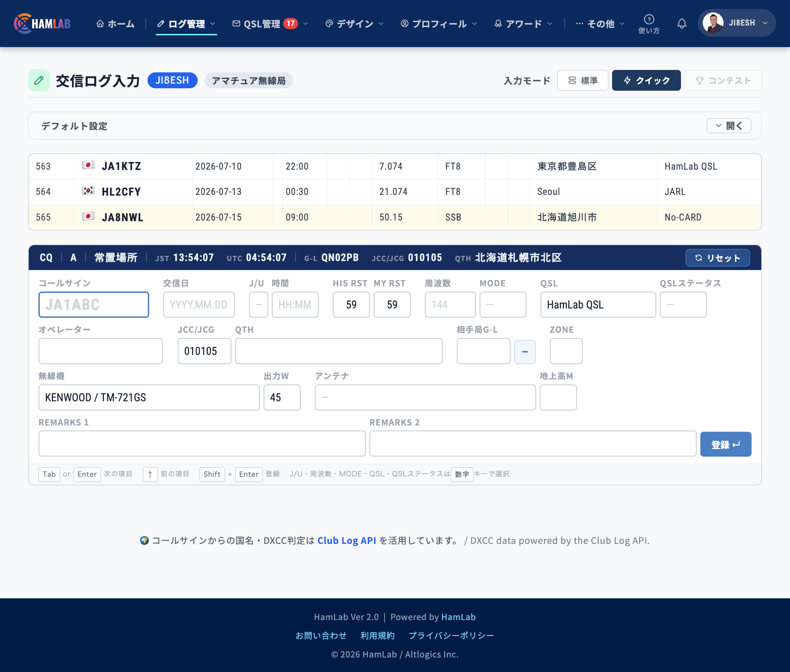
Task: Open the 利用規約 link
Action: coord(377,635)
